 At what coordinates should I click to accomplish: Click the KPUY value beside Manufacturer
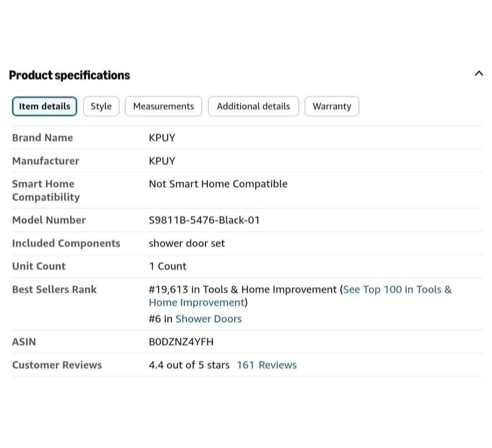(162, 161)
